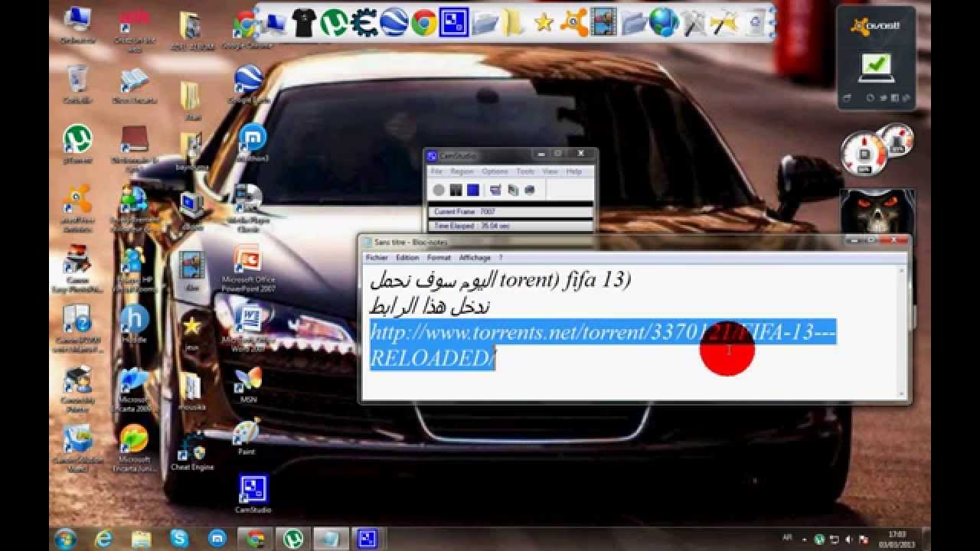The height and width of the screenshot is (551, 980).
Task: Click the blue stop button in CamStudio
Action: tap(473, 190)
